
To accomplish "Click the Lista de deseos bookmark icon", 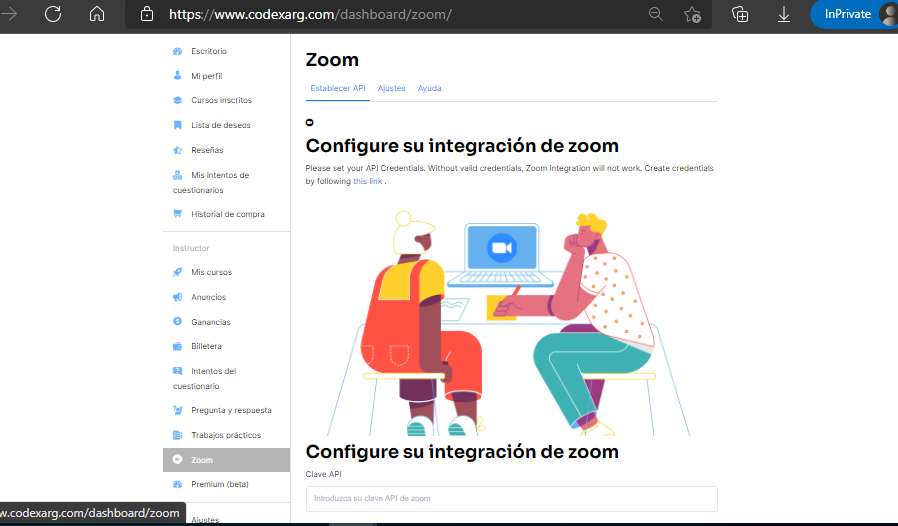I will click(x=178, y=125).
